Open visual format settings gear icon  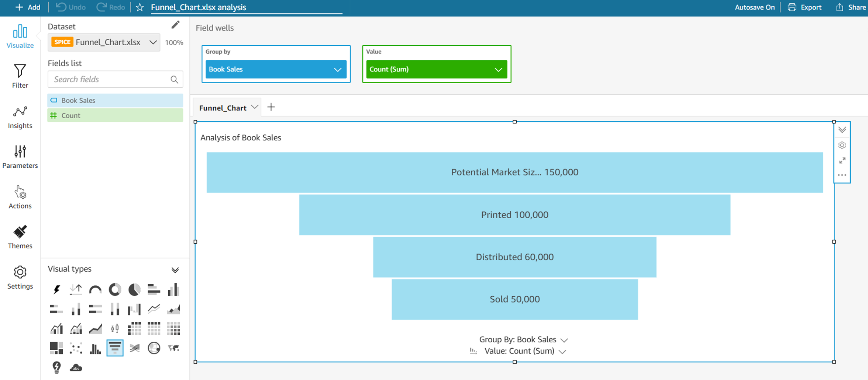click(x=842, y=145)
